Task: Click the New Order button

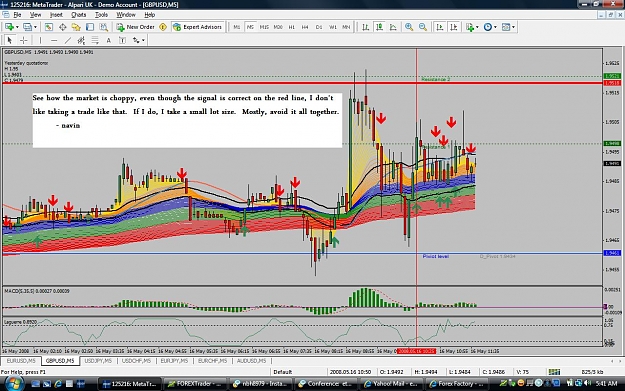Action: (x=136, y=27)
